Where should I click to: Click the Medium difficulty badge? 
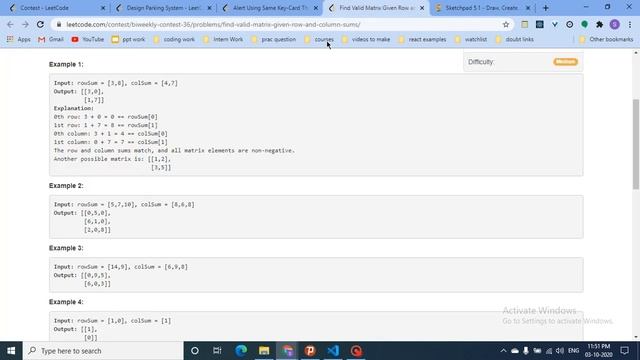tap(565, 62)
